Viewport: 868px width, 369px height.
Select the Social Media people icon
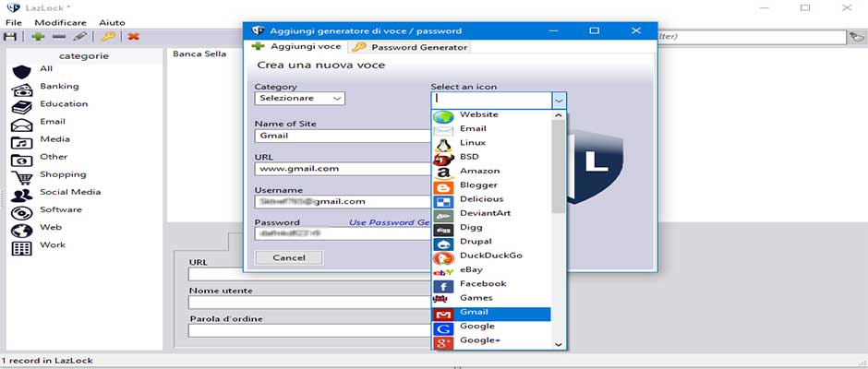(21, 196)
